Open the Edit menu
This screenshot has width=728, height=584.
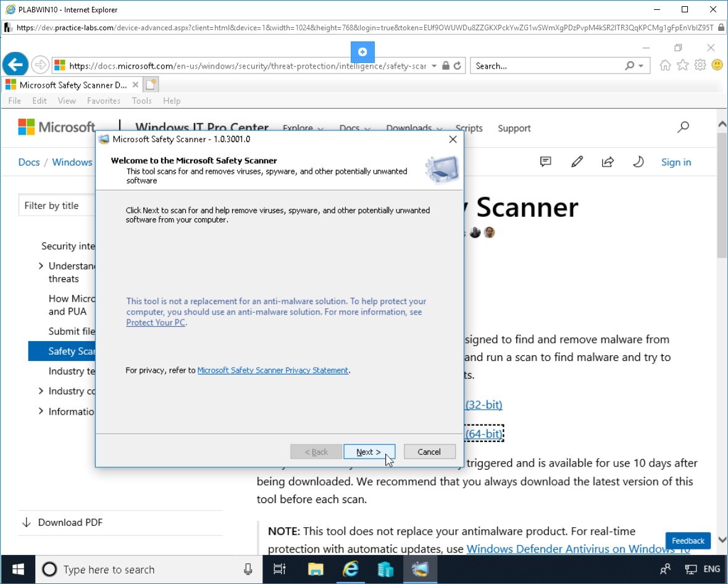tap(40, 101)
